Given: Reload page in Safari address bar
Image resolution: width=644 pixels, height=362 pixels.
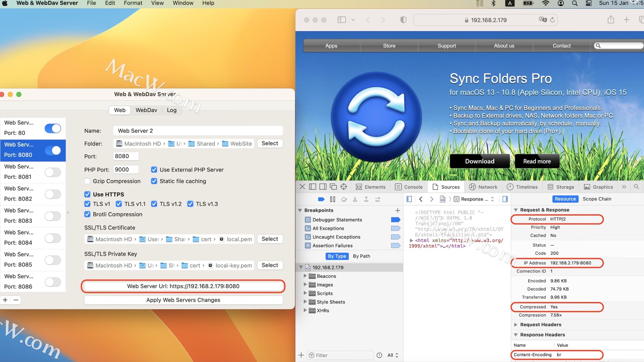Looking at the screenshot, I should 552,20.
